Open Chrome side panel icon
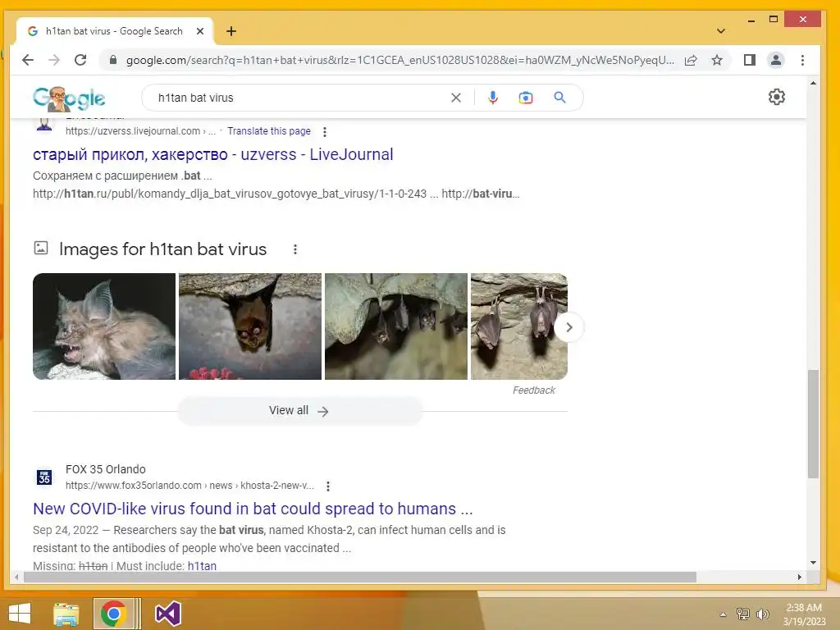The width and height of the screenshot is (840, 630). pyautogui.click(x=750, y=60)
